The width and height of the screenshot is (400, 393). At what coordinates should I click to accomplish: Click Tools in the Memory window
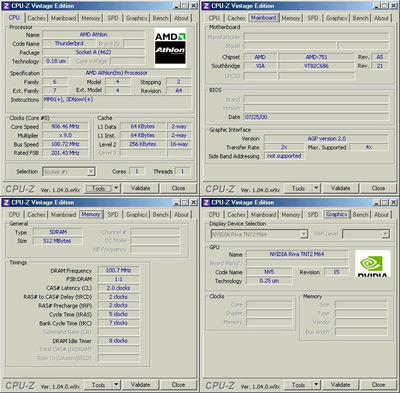98,385
